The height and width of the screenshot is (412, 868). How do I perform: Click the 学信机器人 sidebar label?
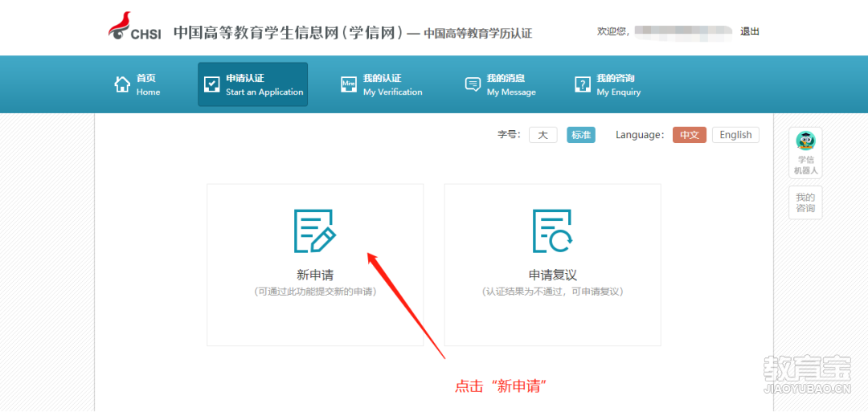[805, 165]
